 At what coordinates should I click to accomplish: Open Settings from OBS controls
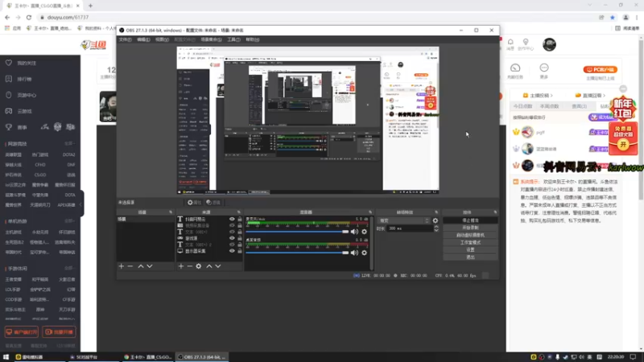point(470,250)
